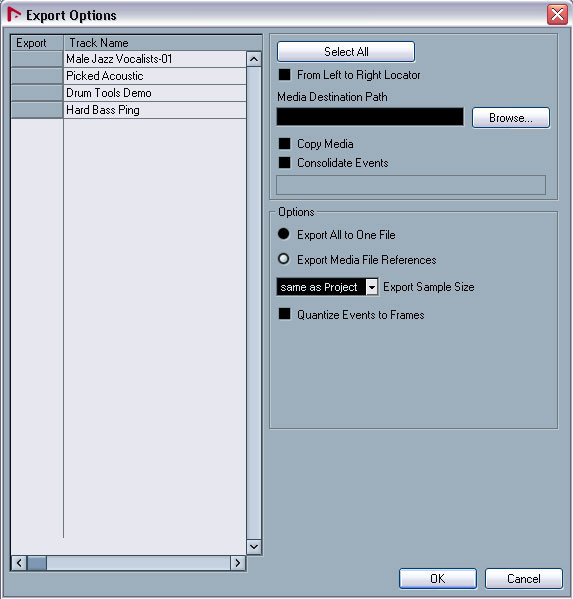The height and width of the screenshot is (599, 573).
Task: Click the Media Destination Path field
Action: 370,117
